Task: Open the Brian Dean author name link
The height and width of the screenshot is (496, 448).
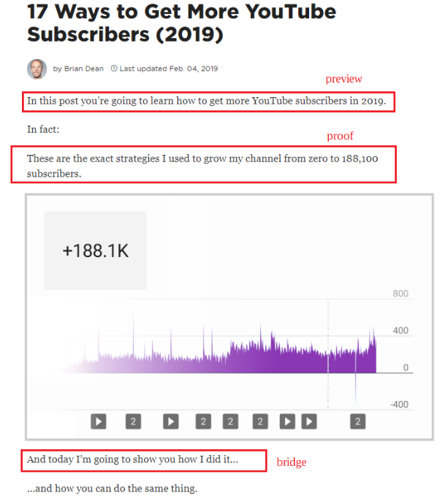Action: tap(83, 69)
